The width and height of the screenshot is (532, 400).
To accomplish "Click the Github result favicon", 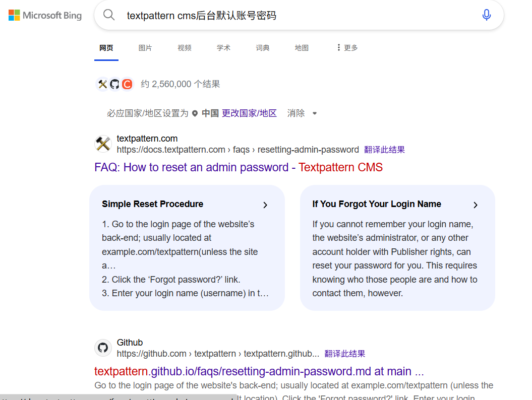I will click(x=103, y=348).
